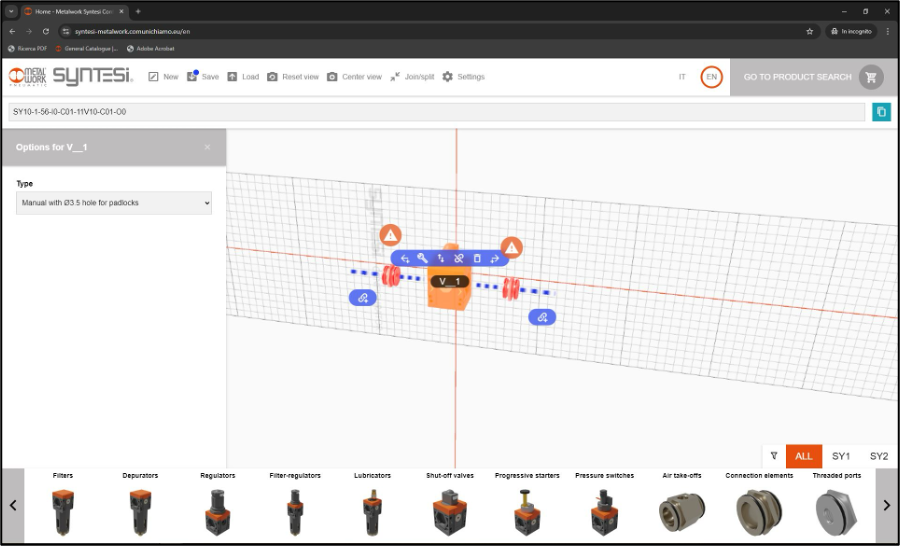
Task: Click the wrench options icon above V__1
Action: pos(423,258)
